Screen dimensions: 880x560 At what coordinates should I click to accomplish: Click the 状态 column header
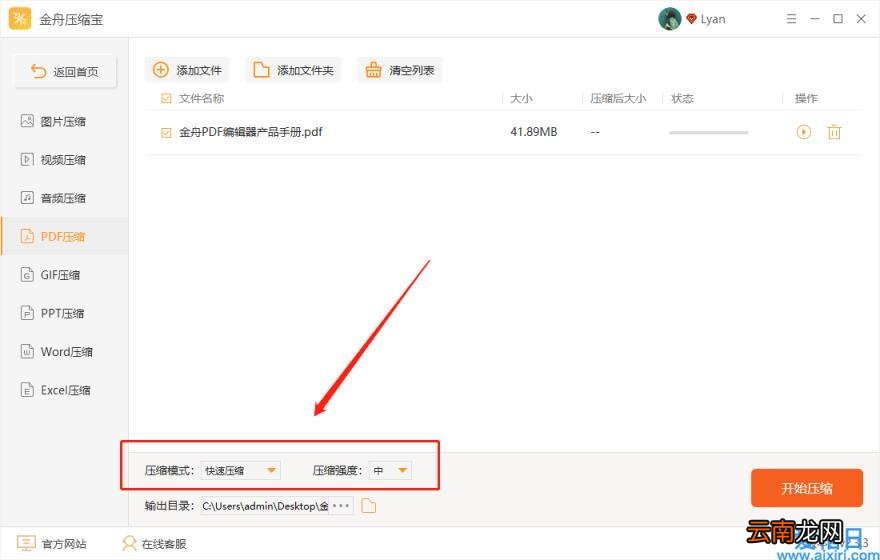(x=682, y=99)
